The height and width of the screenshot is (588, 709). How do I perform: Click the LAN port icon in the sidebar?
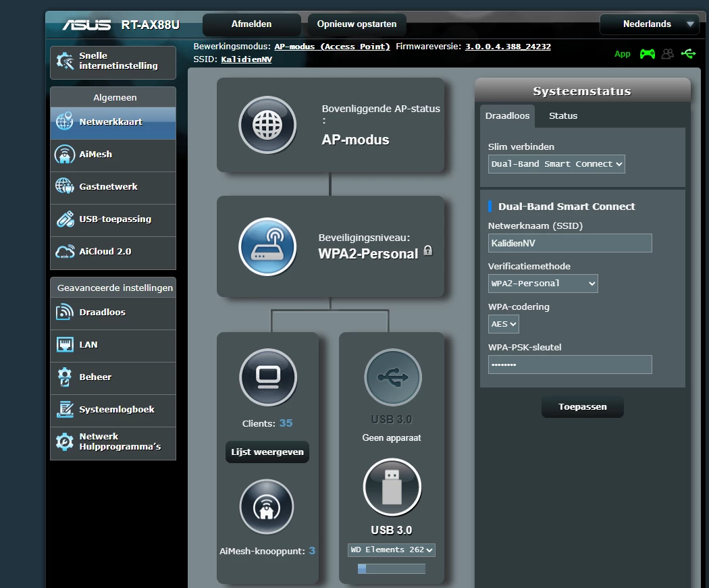click(65, 344)
